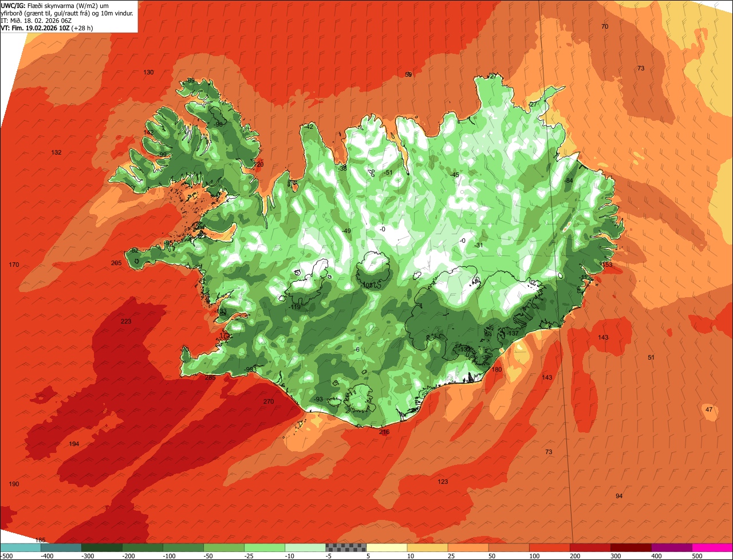
Task: Click the '-6' value over southern land
Action: pos(356,350)
